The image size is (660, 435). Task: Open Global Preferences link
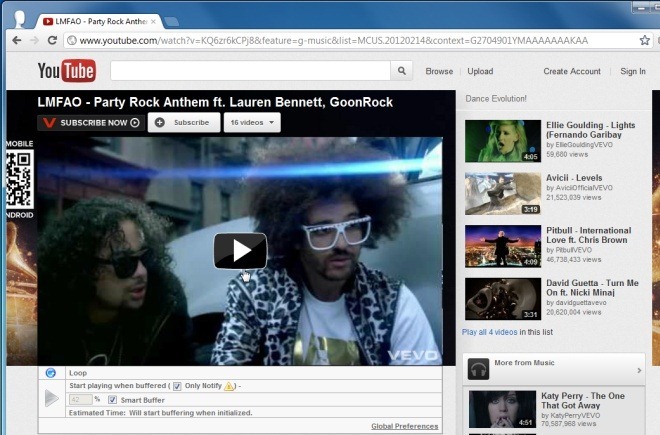[x=405, y=426]
